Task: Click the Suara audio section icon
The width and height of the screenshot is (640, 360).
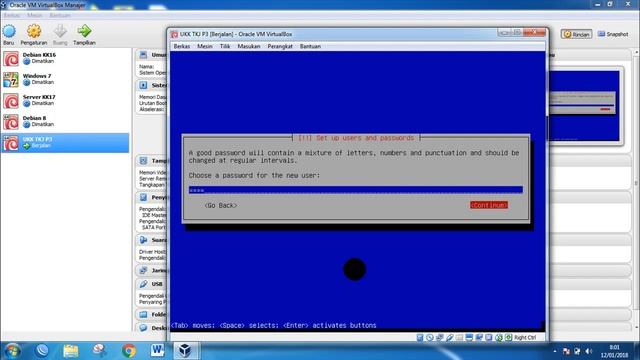Action: coord(143,240)
